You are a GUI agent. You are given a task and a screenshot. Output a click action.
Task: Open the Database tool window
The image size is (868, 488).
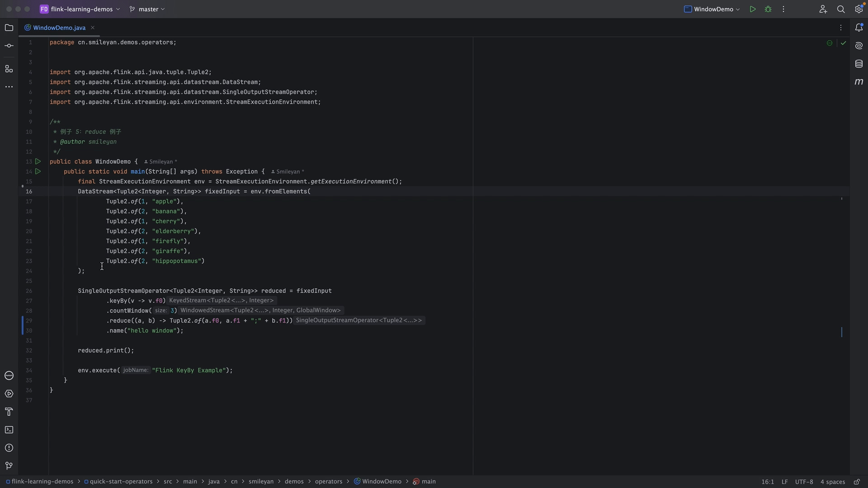pos(859,64)
